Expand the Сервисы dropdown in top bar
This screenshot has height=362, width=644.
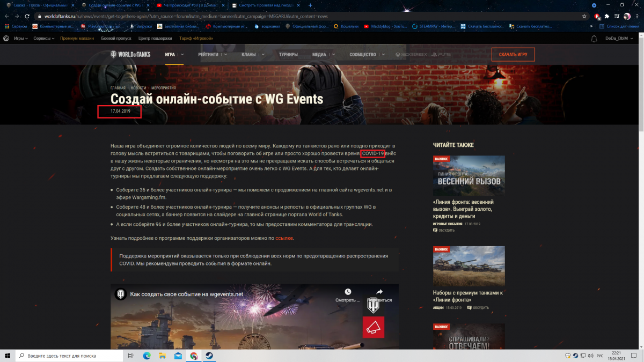tap(43, 39)
